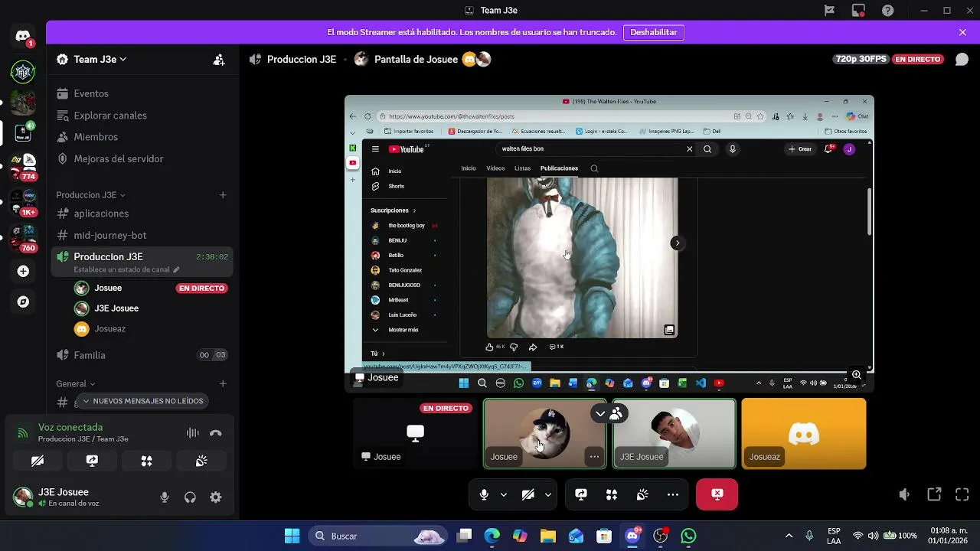The height and width of the screenshot is (551, 980).
Task: Open Discord direct messages home icon
Action: point(23,37)
